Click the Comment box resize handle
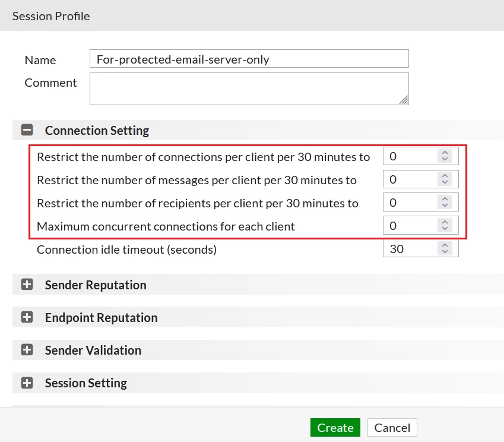Screen dimensions: 504x442 (404, 100)
